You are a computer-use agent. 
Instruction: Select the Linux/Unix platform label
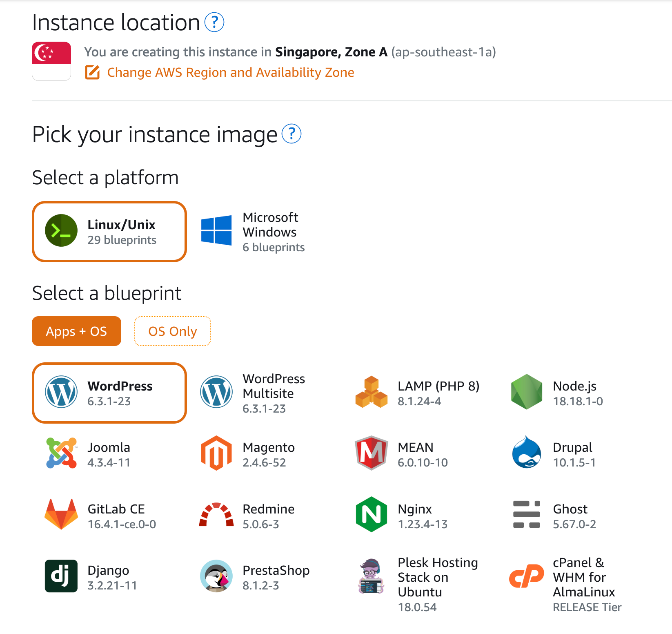(x=121, y=225)
